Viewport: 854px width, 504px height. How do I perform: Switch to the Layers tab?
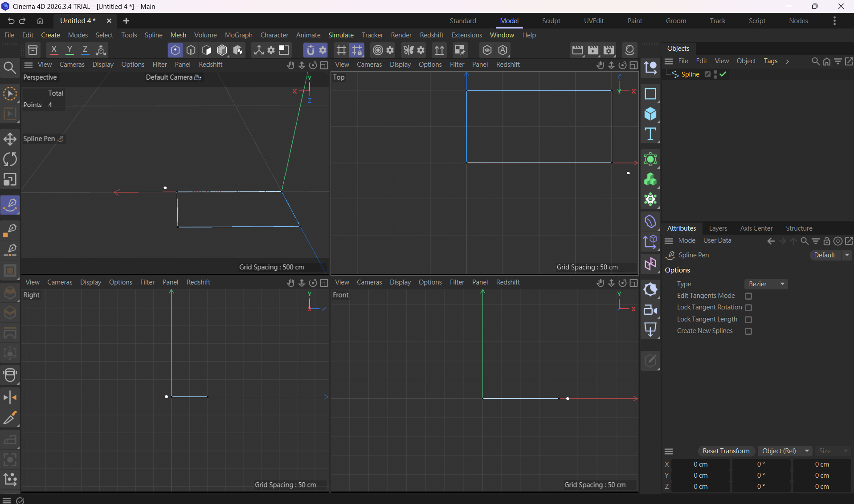718,228
